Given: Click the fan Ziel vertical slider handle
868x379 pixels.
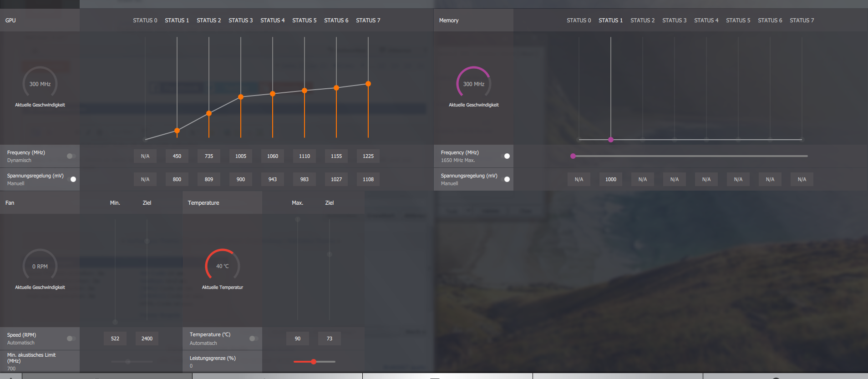Looking at the screenshot, I should click(147, 241).
